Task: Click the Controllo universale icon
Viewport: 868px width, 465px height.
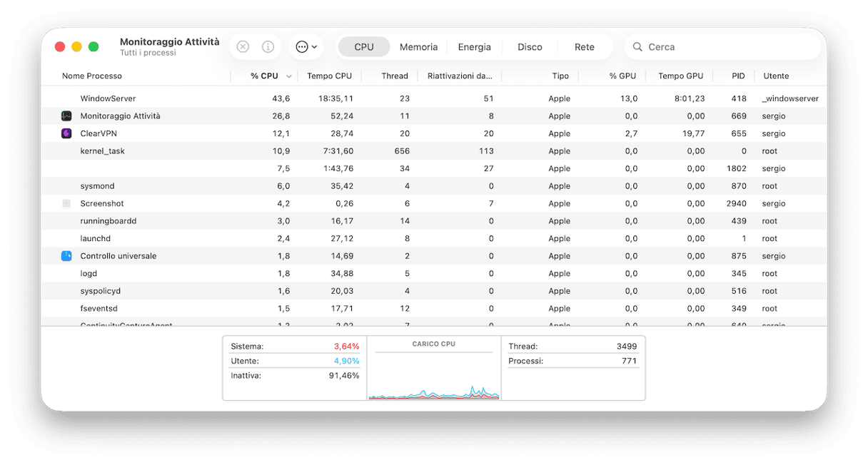Action: point(66,256)
